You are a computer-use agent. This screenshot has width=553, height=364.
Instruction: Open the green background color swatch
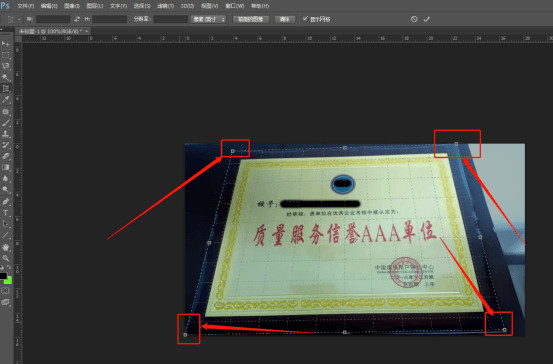(x=8, y=280)
